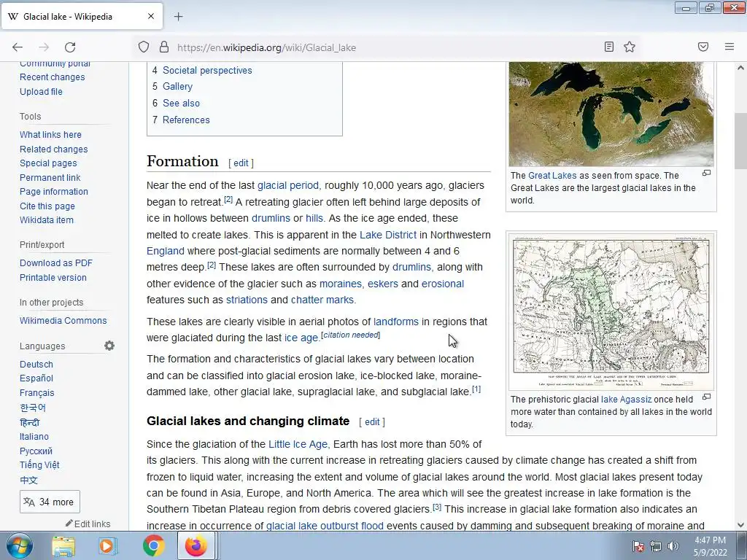Viewport: 747px width, 560px height.
Task: Click the scrollbar down arrow
Action: click(x=740, y=525)
